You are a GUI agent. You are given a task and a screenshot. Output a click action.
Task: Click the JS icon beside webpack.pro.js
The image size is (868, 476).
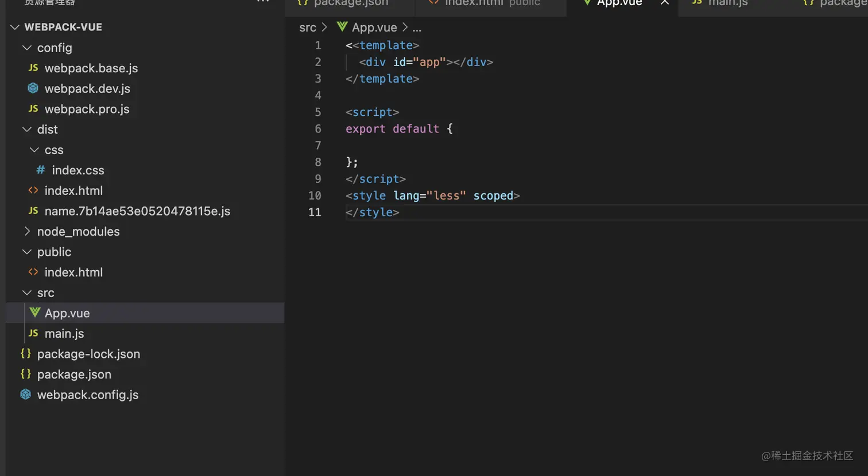[33, 108]
